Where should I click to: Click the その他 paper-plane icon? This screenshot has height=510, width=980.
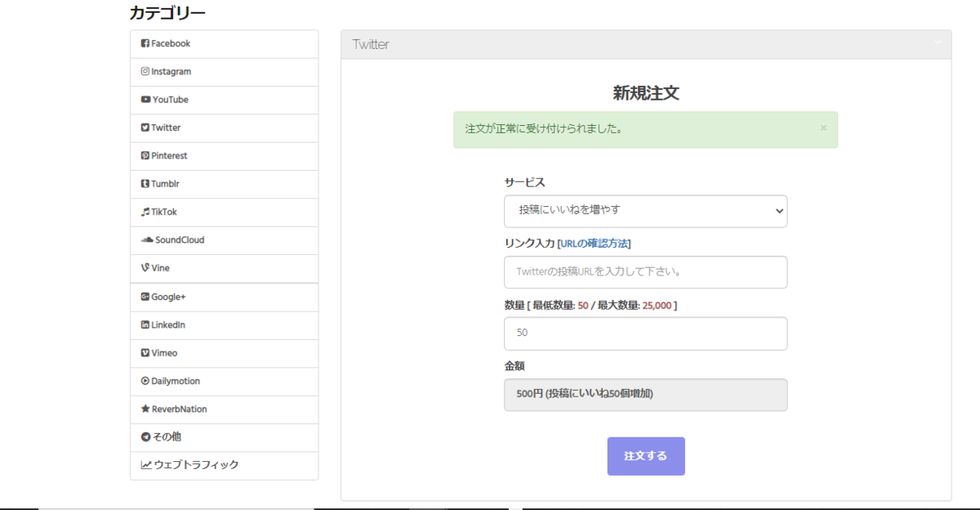145,436
